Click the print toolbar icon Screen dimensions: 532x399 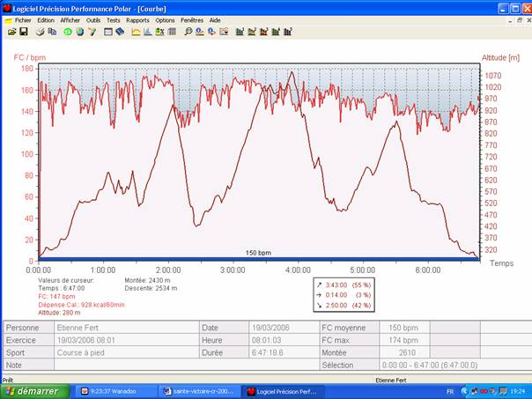coord(40,32)
